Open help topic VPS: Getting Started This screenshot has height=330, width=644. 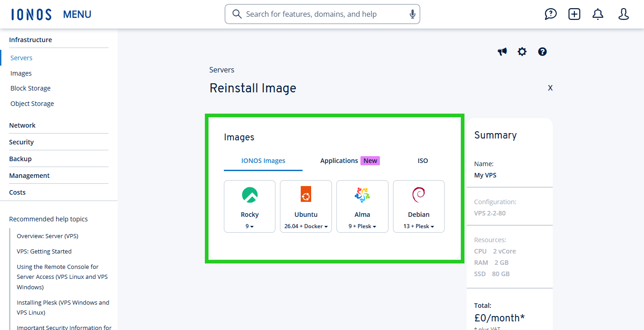click(44, 252)
